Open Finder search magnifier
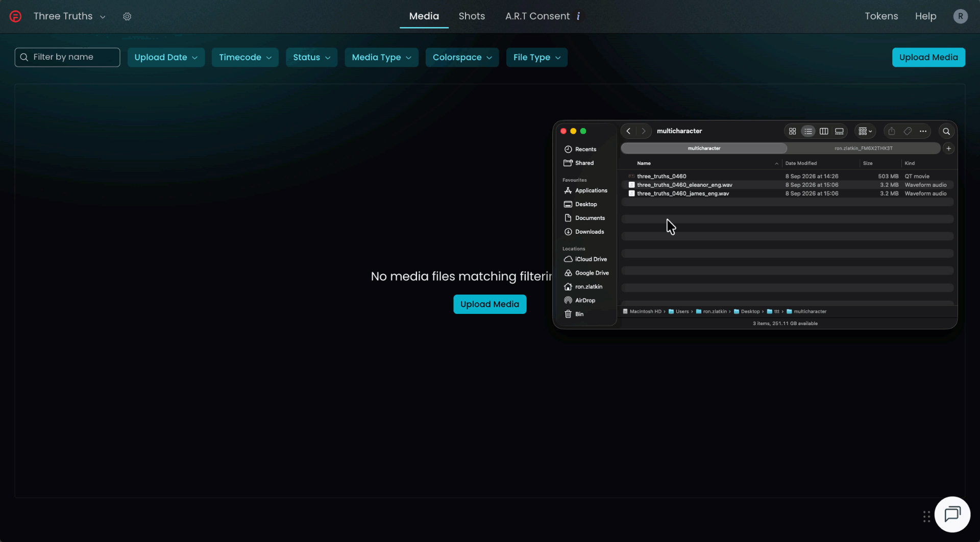 coord(946,131)
